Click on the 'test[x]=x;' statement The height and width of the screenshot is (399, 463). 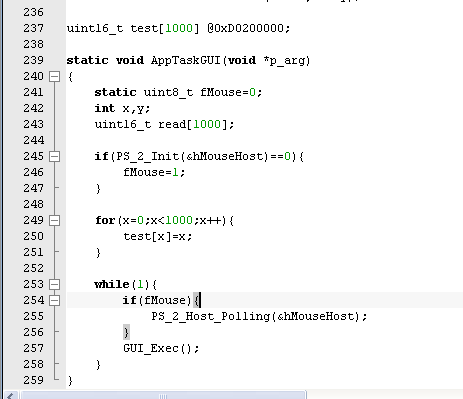[x=158, y=237]
